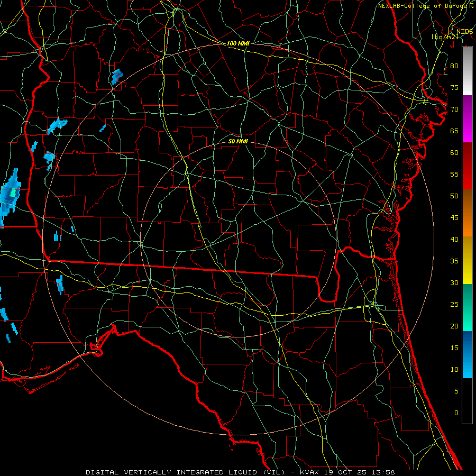Pick the red segment of the color bar

coord(467,166)
